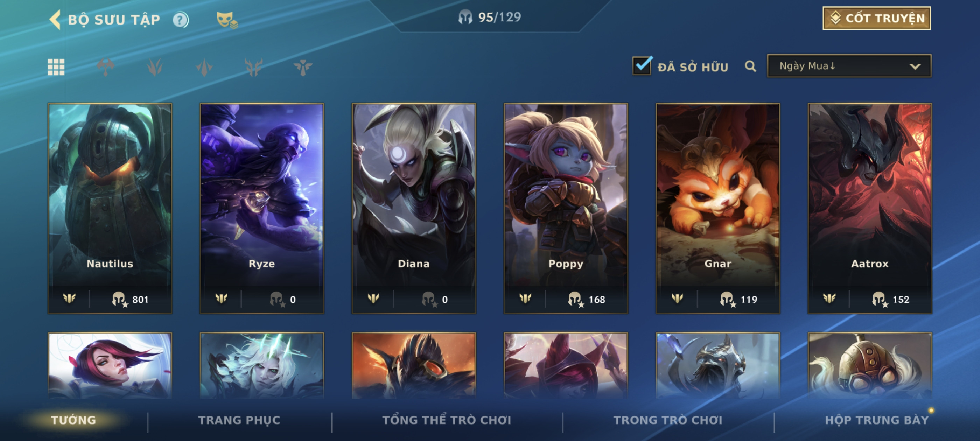Open the Hộp Trưng Bày tab

[877, 420]
